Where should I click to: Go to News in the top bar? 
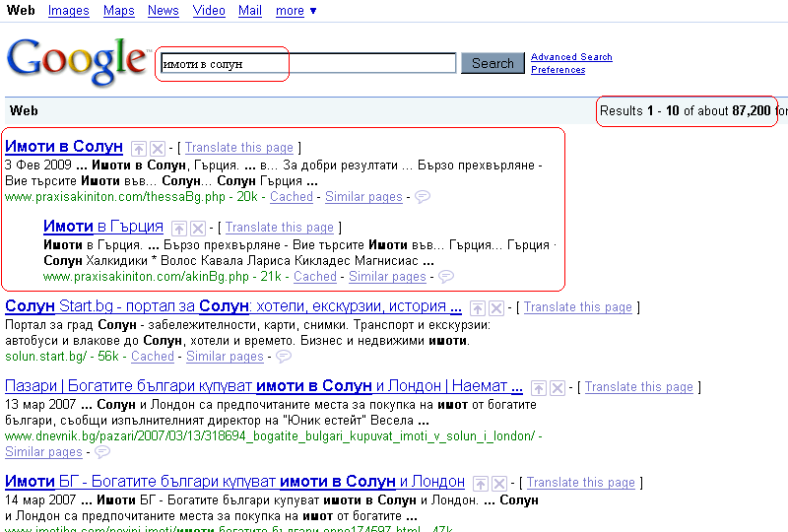163,11
